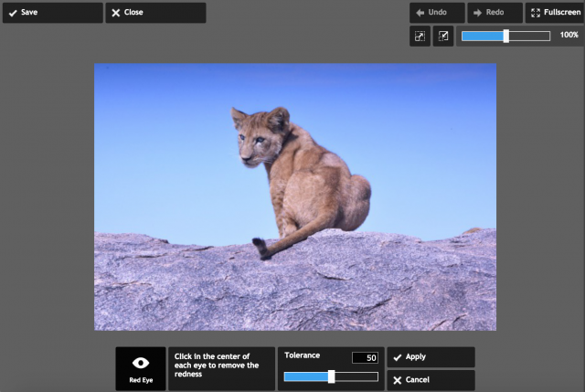Viewport: 585px width, 392px height.
Task: Select the Red Eye tool
Action: (140, 368)
